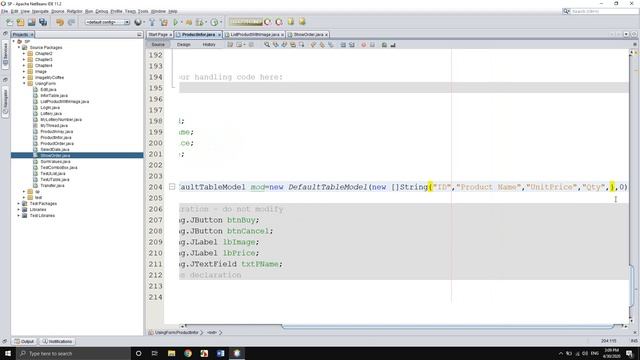Click the Open Project toolbar icon

tap(32, 22)
